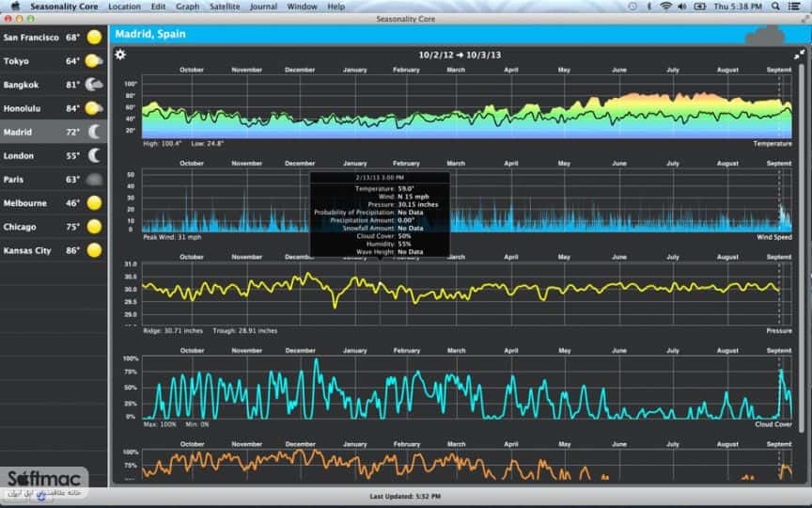The image size is (812, 508).
Task: Click the Madrid, Spain header title
Action: point(150,34)
